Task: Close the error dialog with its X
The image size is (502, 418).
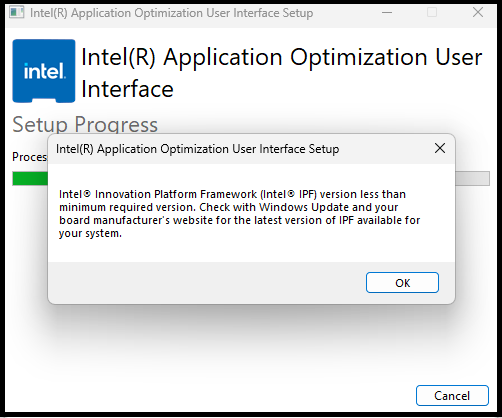Action: pyautogui.click(x=440, y=148)
